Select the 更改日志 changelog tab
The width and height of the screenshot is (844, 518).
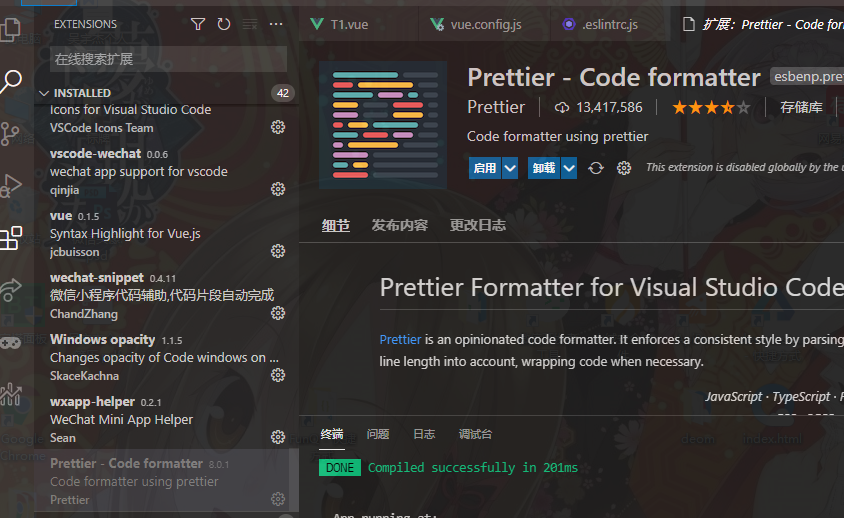click(x=477, y=225)
